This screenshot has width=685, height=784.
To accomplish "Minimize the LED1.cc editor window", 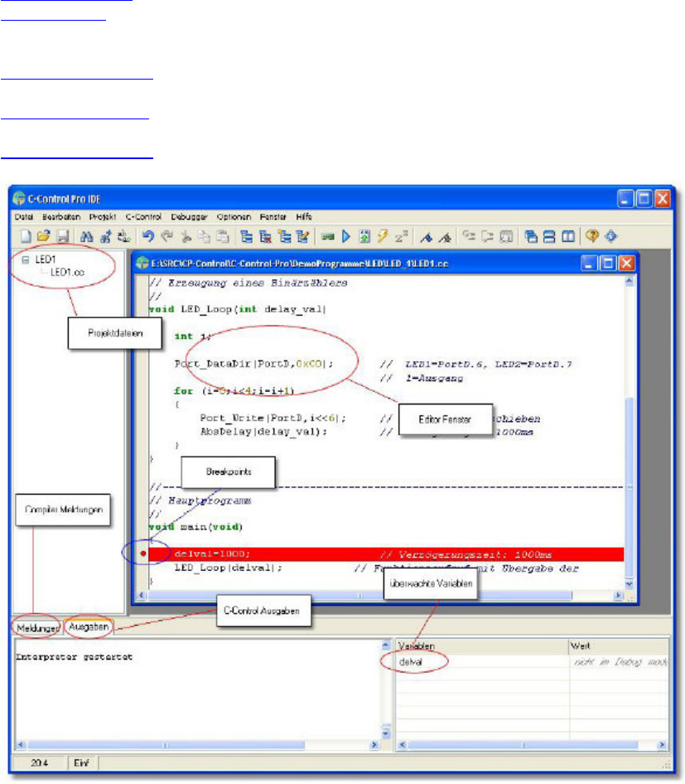I will tap(589, 263).
